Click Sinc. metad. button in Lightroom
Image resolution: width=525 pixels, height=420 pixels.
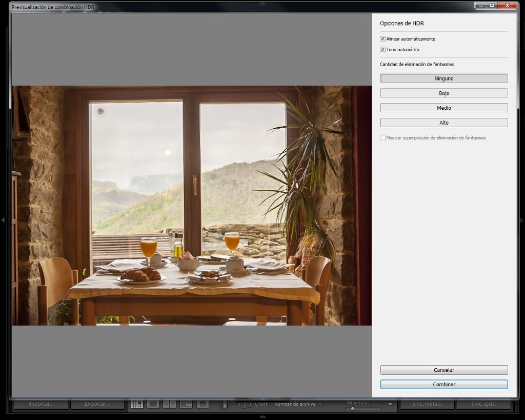coord(427,404)
